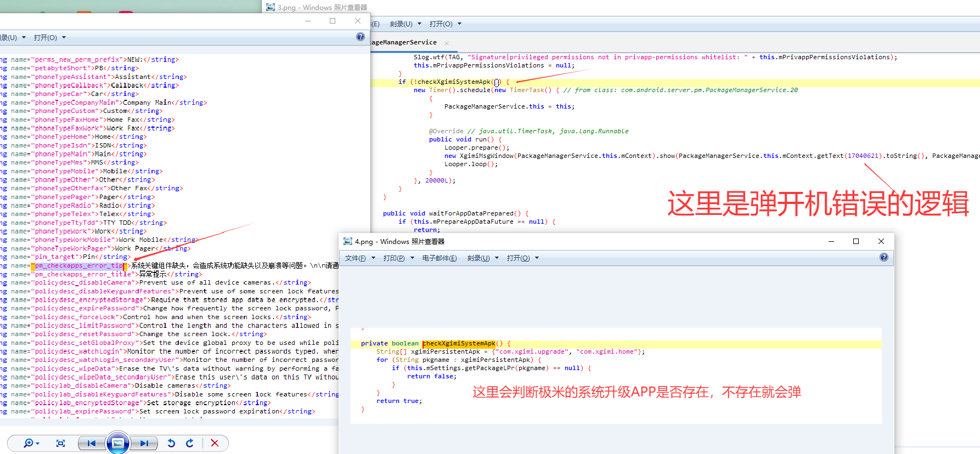Expand the arrow beside 文件(F) in 4.png window
This screenshot has height=454, width=980.
tap(373, 258)
